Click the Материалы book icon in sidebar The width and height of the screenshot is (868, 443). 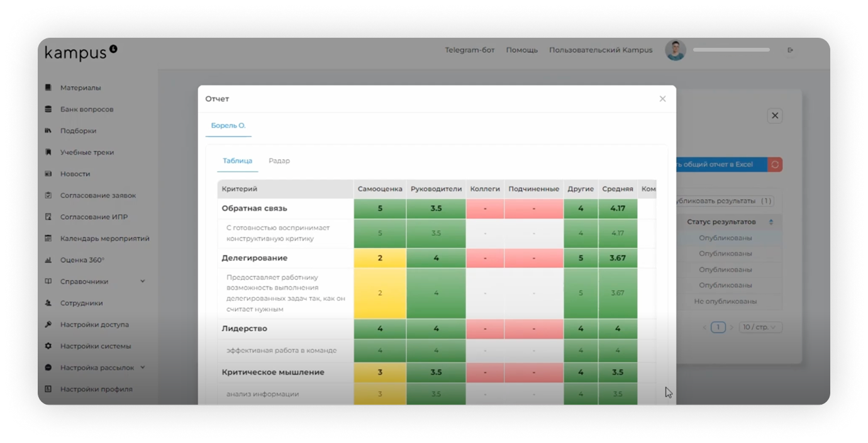pos(48,87)
